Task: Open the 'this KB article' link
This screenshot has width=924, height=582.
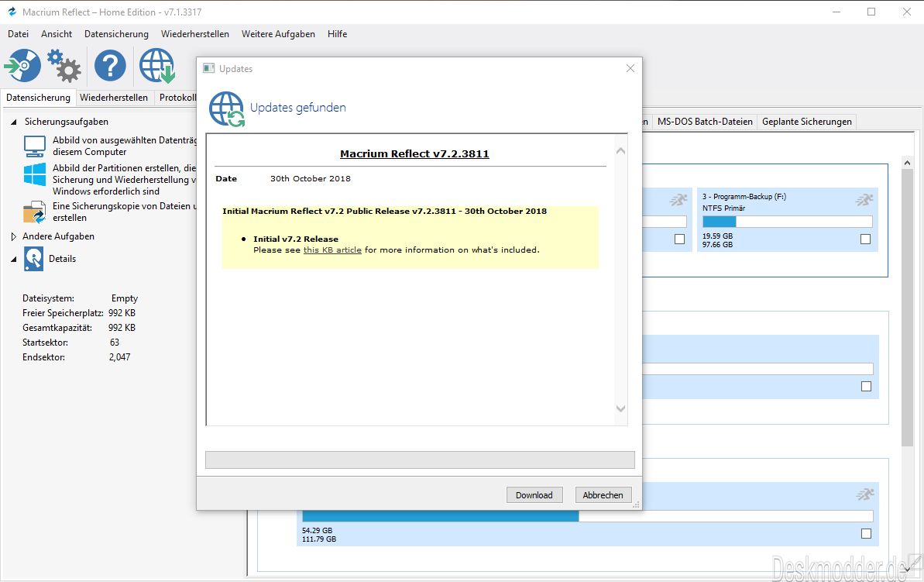Action: [332, 250]
